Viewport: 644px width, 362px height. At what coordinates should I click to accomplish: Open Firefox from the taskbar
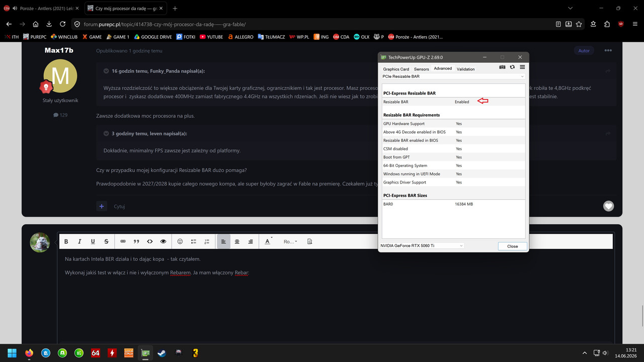[x=29, y=353]
